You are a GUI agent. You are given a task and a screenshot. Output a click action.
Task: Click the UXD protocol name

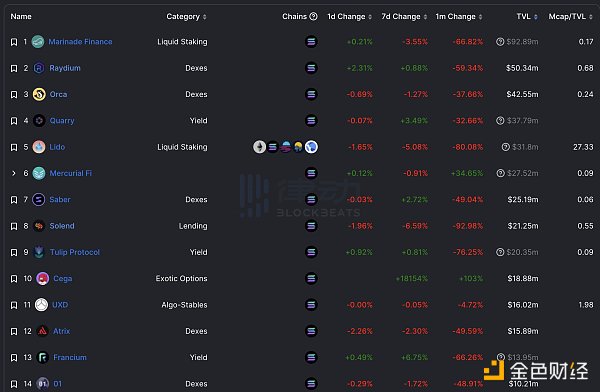click(60, 305)
